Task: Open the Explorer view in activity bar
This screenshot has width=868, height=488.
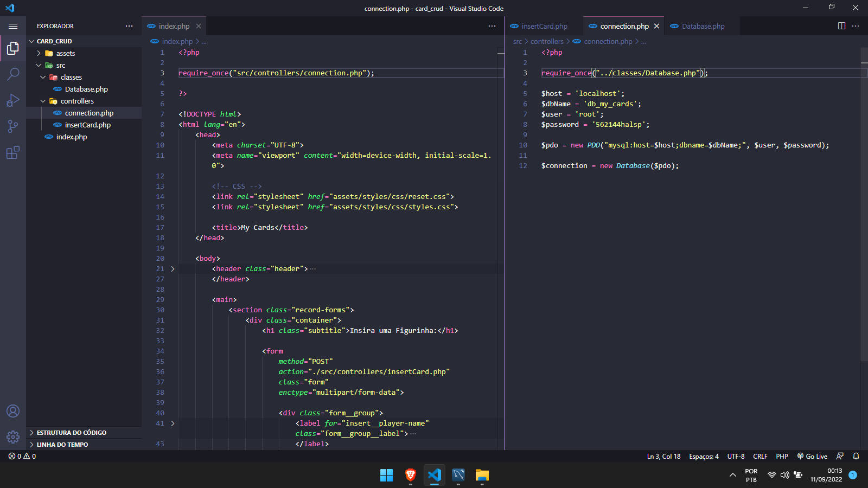Action: pyautogui.click(x=13, y=48)
